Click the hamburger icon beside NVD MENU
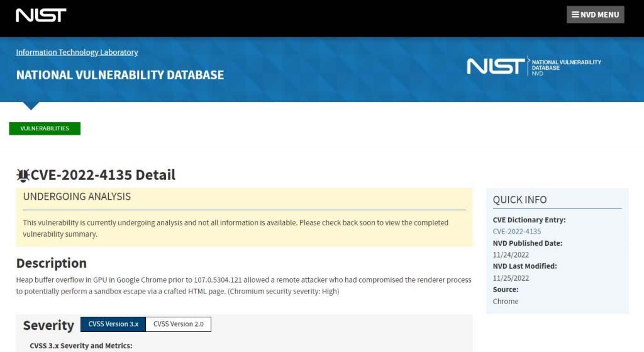644x352 pixels. [575, 15]
